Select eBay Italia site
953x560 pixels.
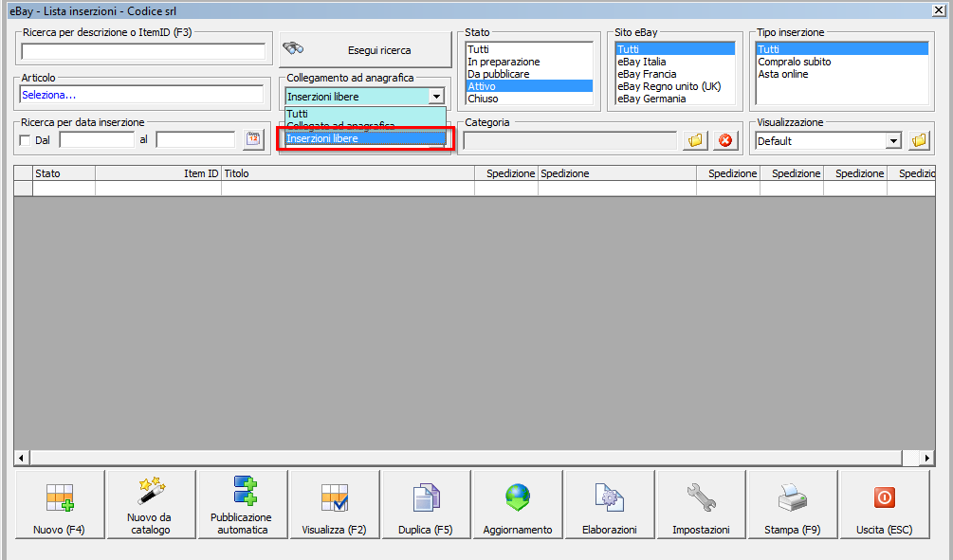[x=674, y=62]
